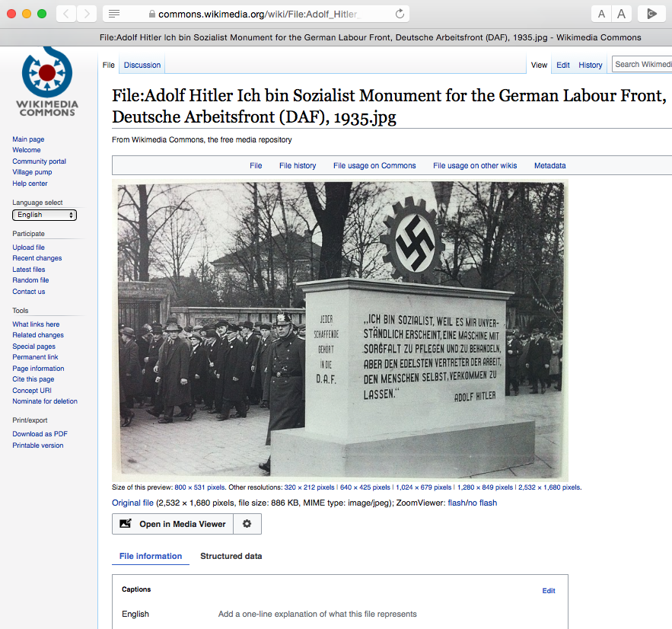Show Reader view icon in address bar

click(x=114, y=14)
